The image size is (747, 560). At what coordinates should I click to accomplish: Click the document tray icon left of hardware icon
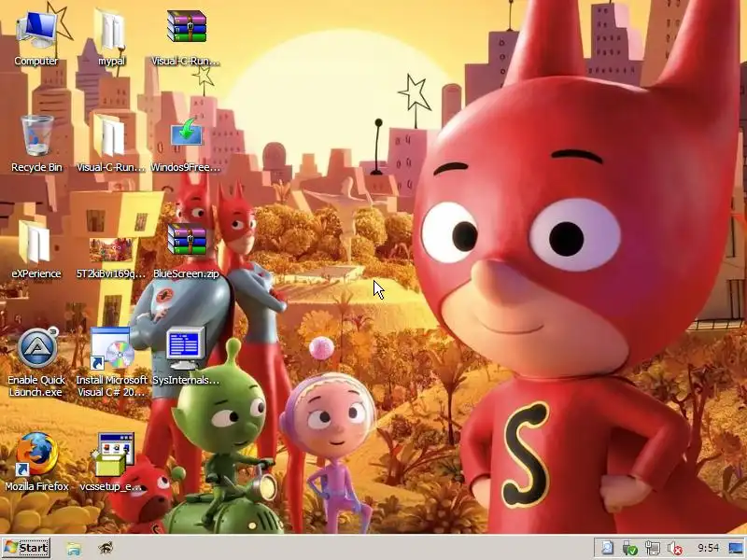[608, 548]
